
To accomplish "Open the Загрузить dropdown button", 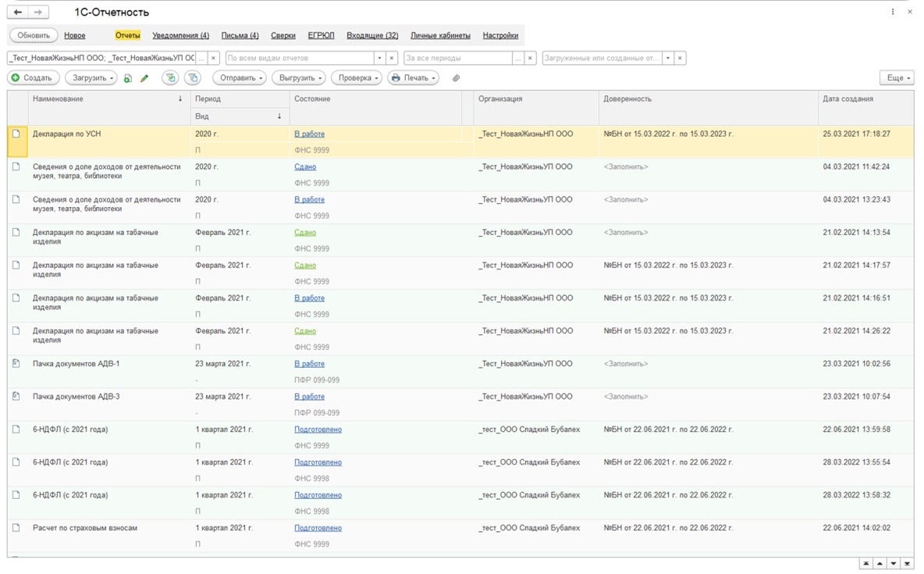I will [x=91, y=78].
